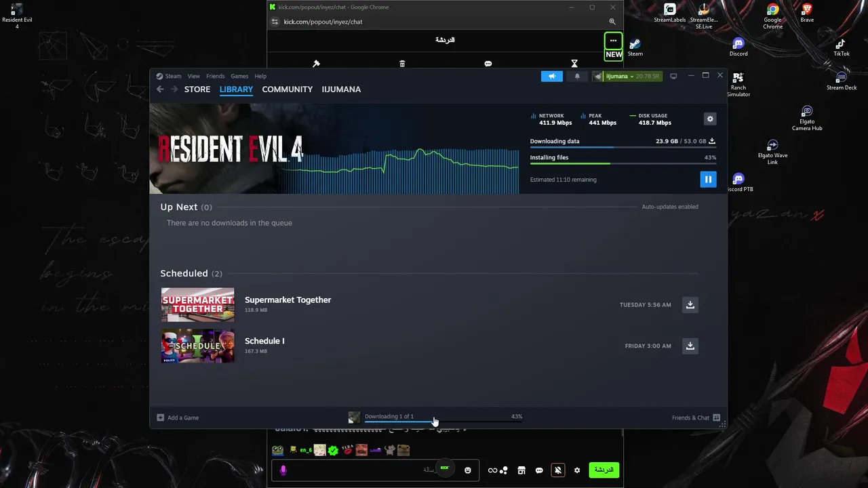
Task: Click the Supermarket Together title
Action: (x=288, y=300)
